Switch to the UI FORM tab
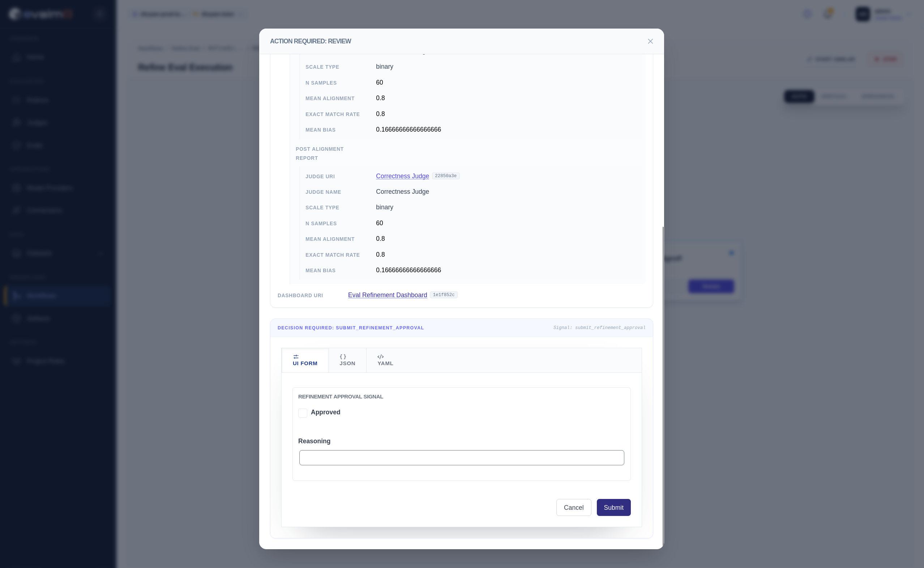Image resolution: width=924 pixels, height=568 pixels. coord(305,360)
